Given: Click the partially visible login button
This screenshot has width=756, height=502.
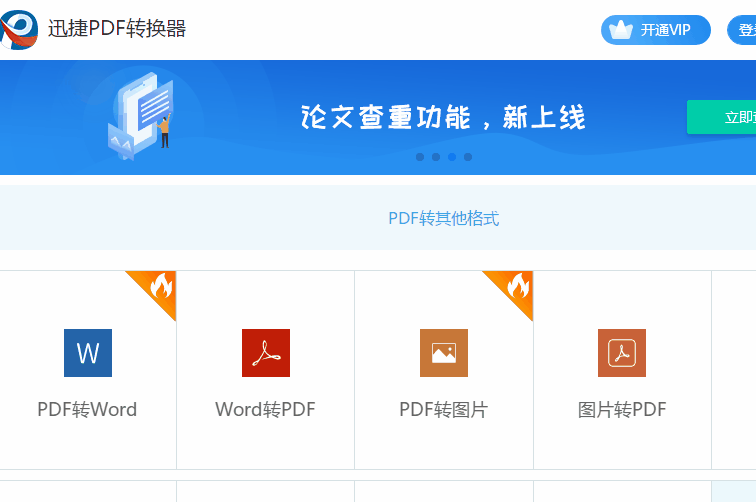Looking at the screenshot, I should click(742, 30).
